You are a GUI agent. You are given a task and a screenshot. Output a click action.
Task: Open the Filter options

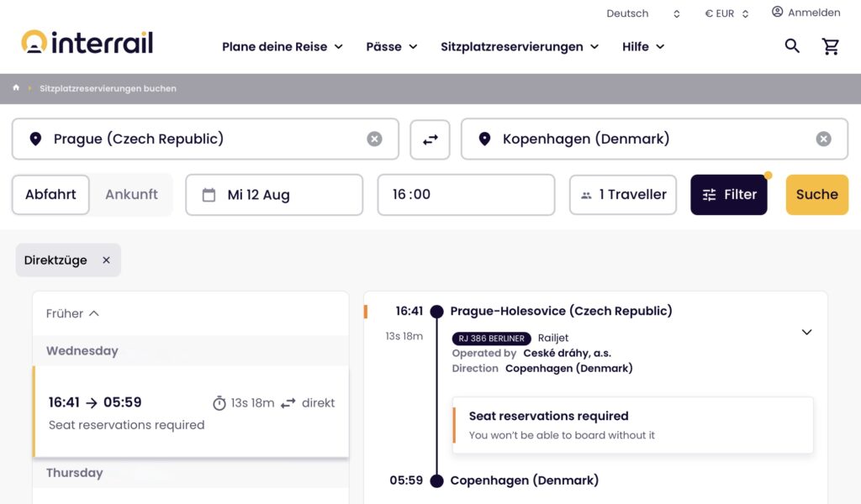[x=728, y=195]
